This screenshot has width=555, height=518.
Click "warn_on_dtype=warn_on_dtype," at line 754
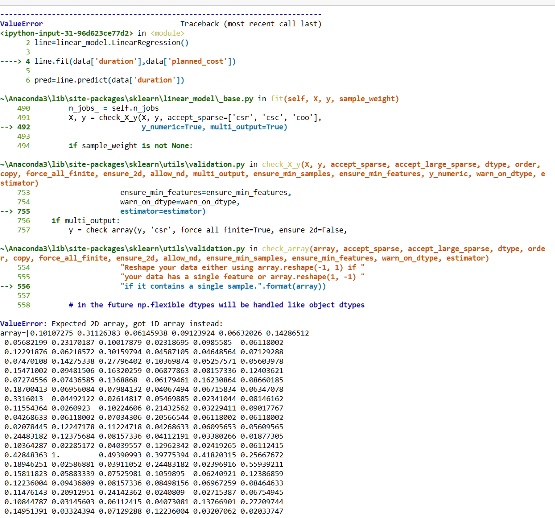(180, 202)
